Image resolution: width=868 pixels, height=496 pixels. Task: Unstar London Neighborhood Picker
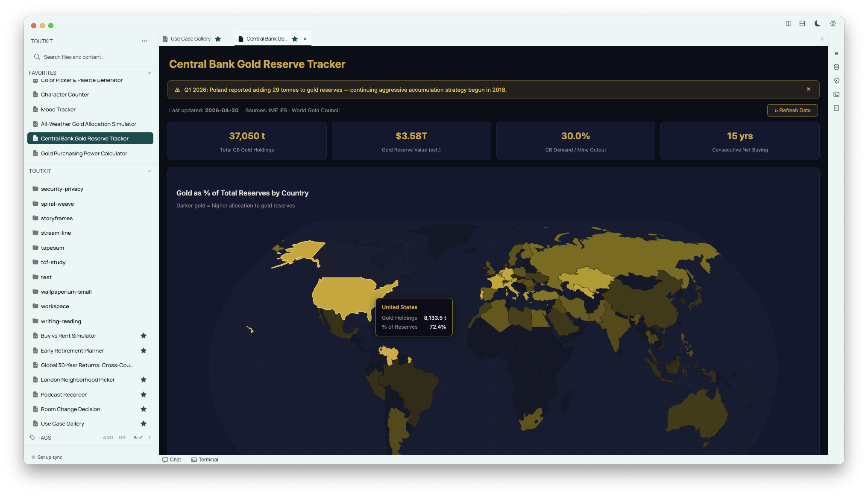click(x=144, y=380)
